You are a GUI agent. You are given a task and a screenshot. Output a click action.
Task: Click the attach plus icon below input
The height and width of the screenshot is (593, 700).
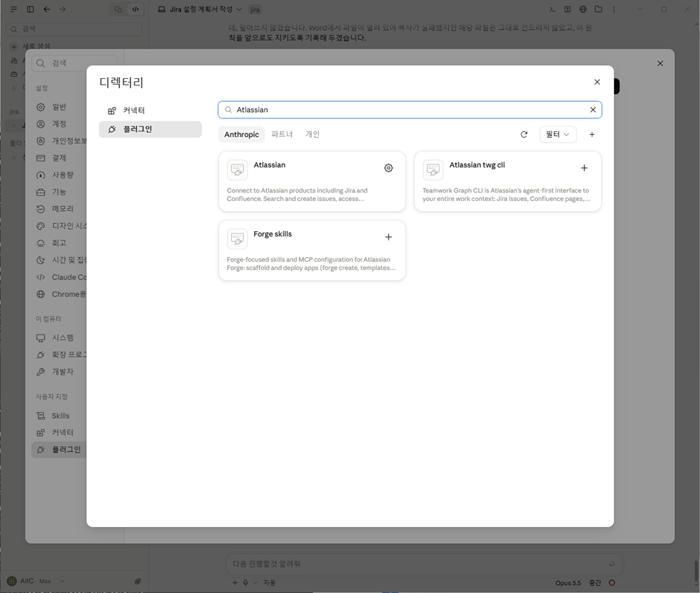tap(235, 583)
